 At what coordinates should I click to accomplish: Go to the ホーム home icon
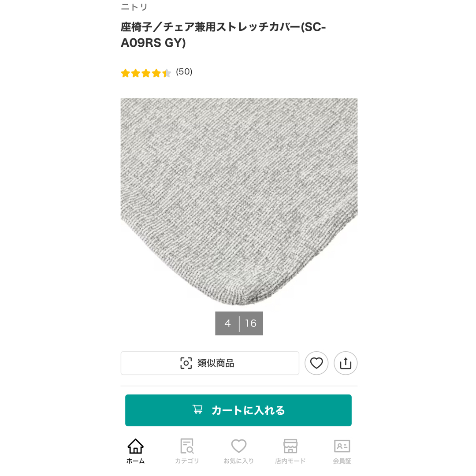pos(135,446)
